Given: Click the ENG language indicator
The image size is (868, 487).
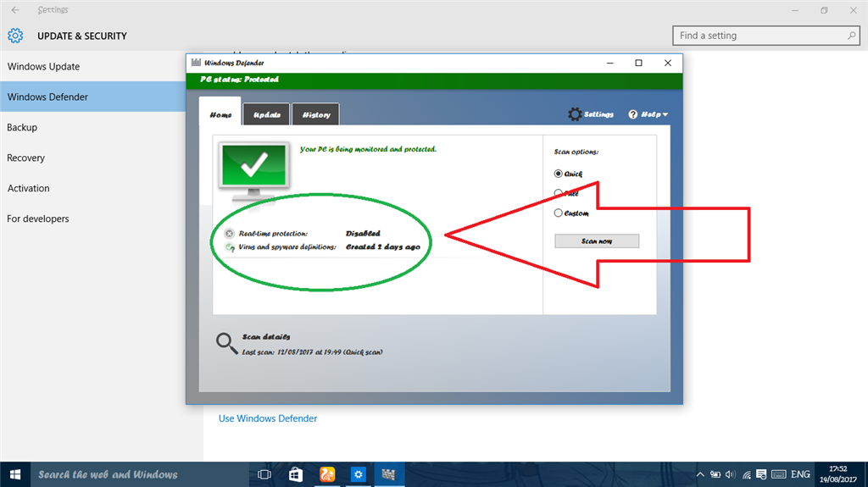Looking at the screenshot, I should coord(800,474).
